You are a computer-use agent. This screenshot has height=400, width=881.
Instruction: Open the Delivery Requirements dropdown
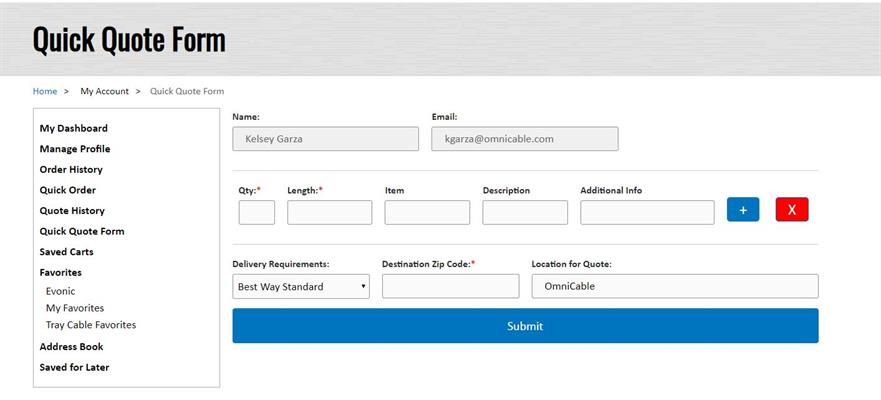coord(301,287)
